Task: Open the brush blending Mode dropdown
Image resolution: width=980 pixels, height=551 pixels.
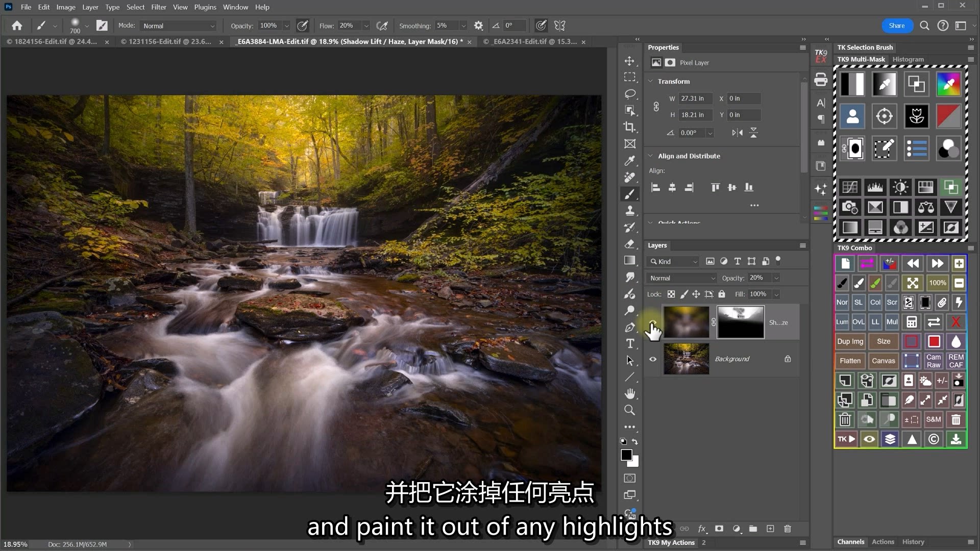Action: [179, 26]
